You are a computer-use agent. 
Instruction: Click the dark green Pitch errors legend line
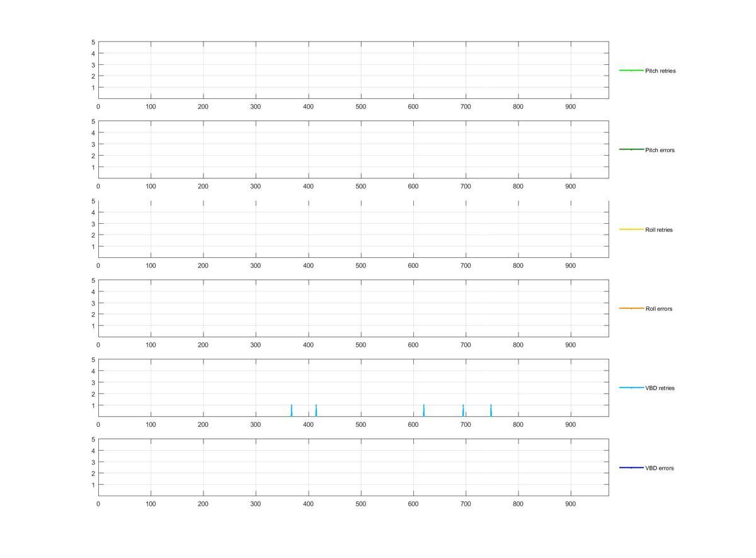click(631, 149)
